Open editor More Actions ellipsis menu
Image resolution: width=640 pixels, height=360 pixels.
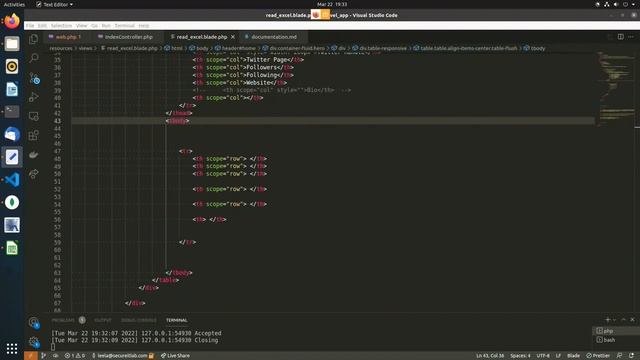click(x=631, y=37)
